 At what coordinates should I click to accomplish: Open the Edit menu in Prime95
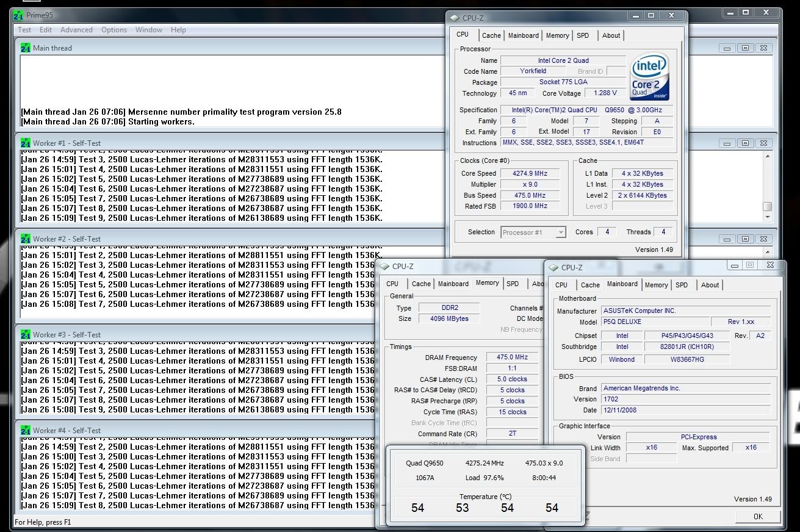coord(46,29)
